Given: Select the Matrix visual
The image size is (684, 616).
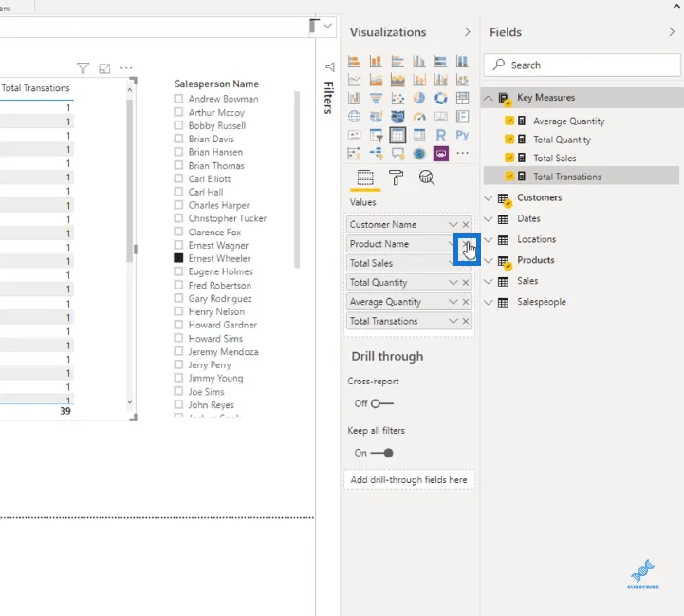Looking at the screenshot, I should coord(419,136).
